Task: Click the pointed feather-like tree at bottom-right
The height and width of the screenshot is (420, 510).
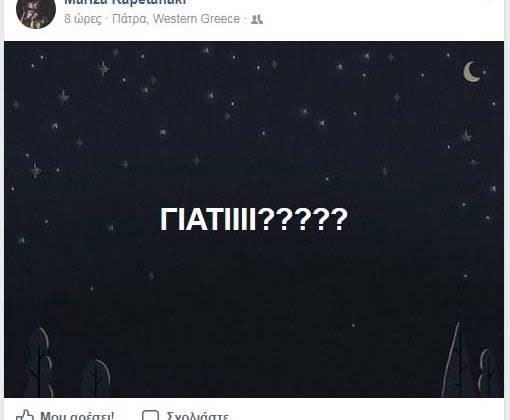Action: (x=454, y=359)
